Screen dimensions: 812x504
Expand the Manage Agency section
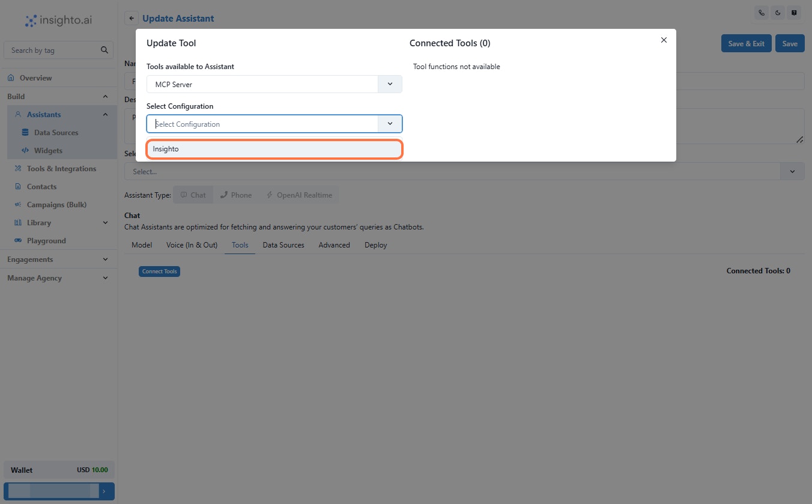coord(106,278)
